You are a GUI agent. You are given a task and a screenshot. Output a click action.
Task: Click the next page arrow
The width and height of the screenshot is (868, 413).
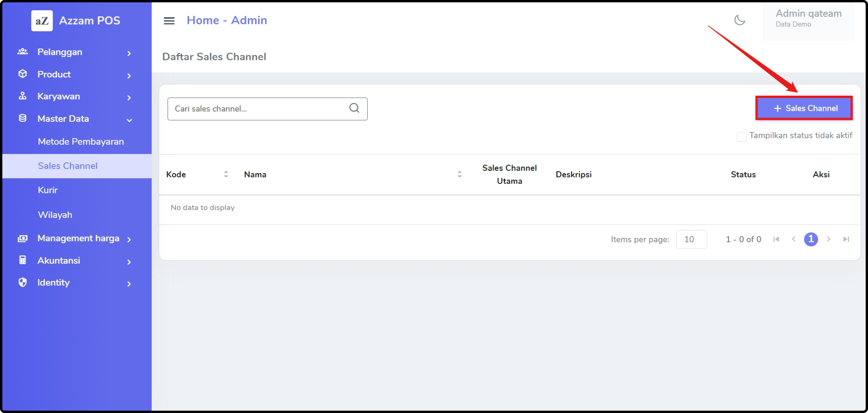829,239
